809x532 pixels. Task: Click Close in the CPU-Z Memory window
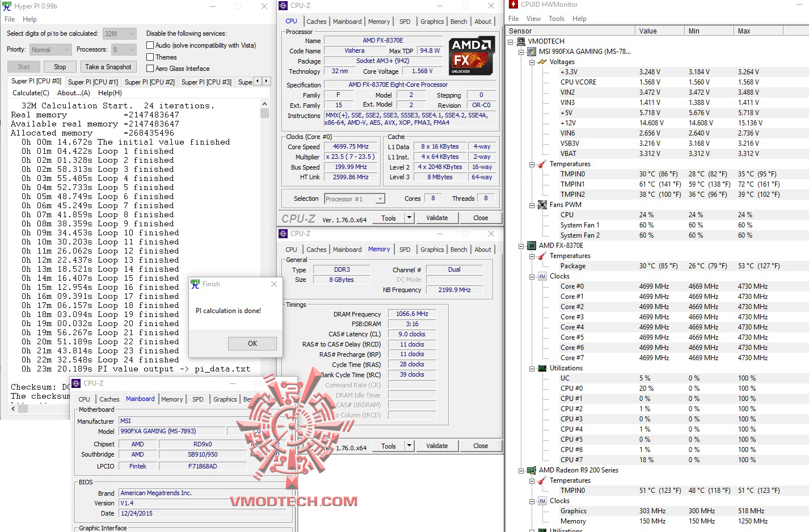tap(481, 446)
